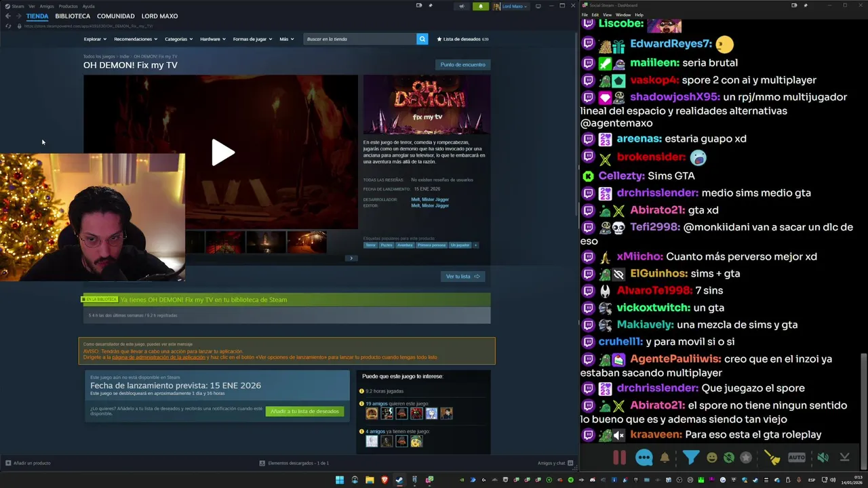Play the OH DEMON trailer video
Screen dimensions: 868x488
pyautogui.click(x=222, y=152)
